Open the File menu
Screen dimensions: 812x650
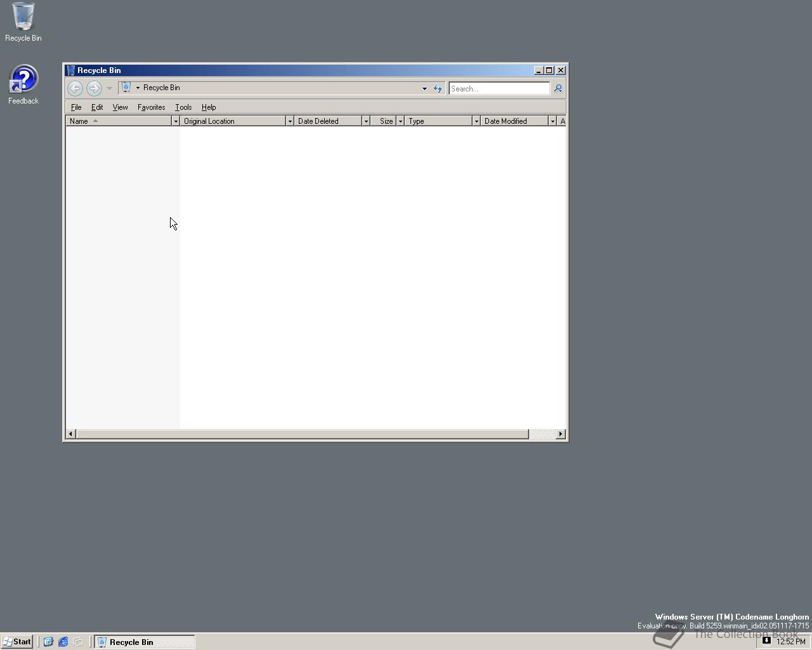pos(76,107)
